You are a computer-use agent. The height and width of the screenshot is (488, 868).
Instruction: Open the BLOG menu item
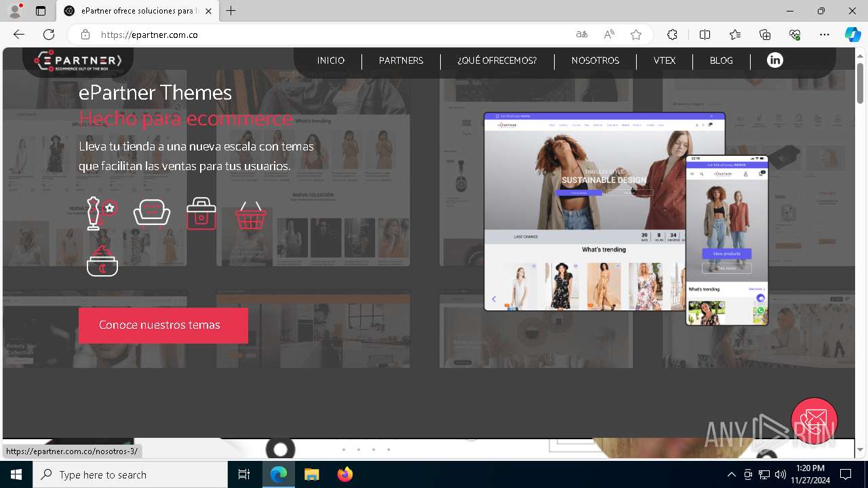click(x=722, y=60)
